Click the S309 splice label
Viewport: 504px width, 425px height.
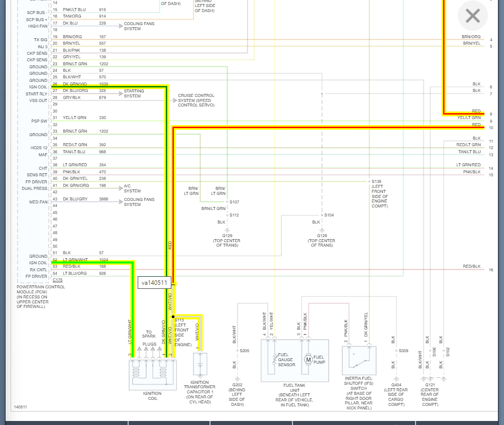coord(404,351)
